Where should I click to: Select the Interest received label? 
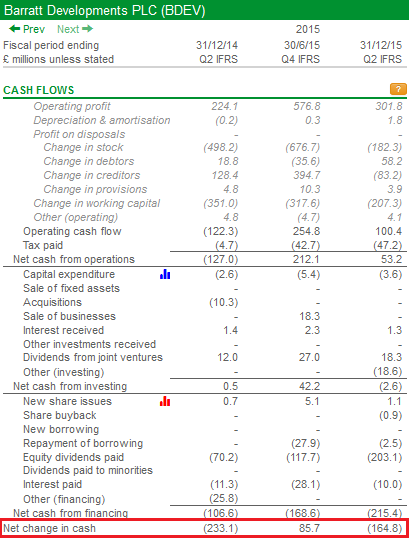click(63, 330)
